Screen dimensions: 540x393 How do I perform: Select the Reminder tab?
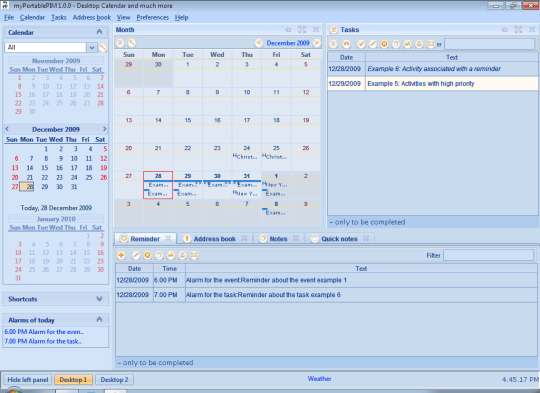click(145, 239)
